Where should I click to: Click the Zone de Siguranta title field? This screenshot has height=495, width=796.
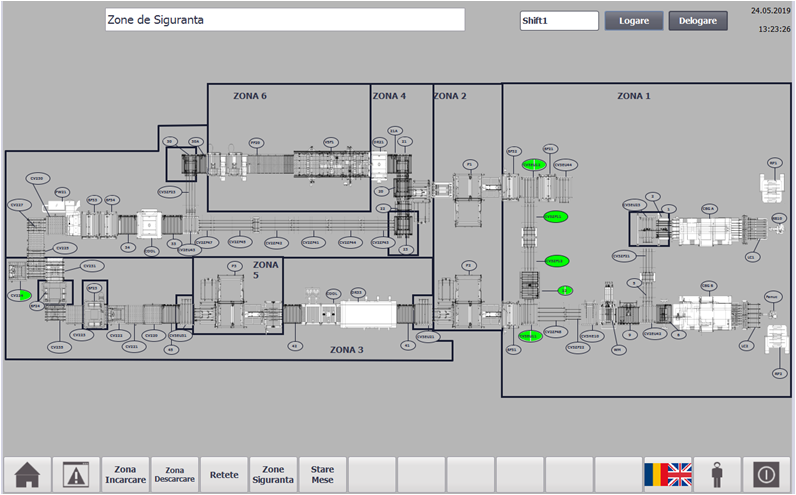[285, 20]
